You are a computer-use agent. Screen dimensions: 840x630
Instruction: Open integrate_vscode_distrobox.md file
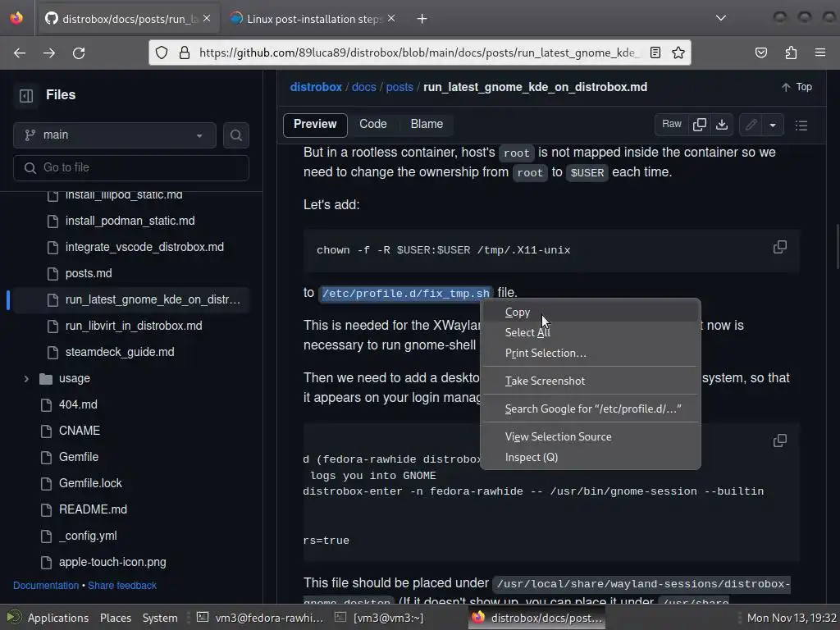click(144, 247)
